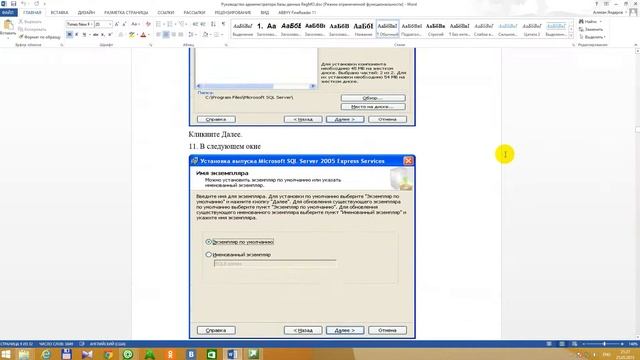The height and width of the screenshot is (360, 640).
Task: Click the Clear Formatting eraser icon
Action: [x=148, y=24]
